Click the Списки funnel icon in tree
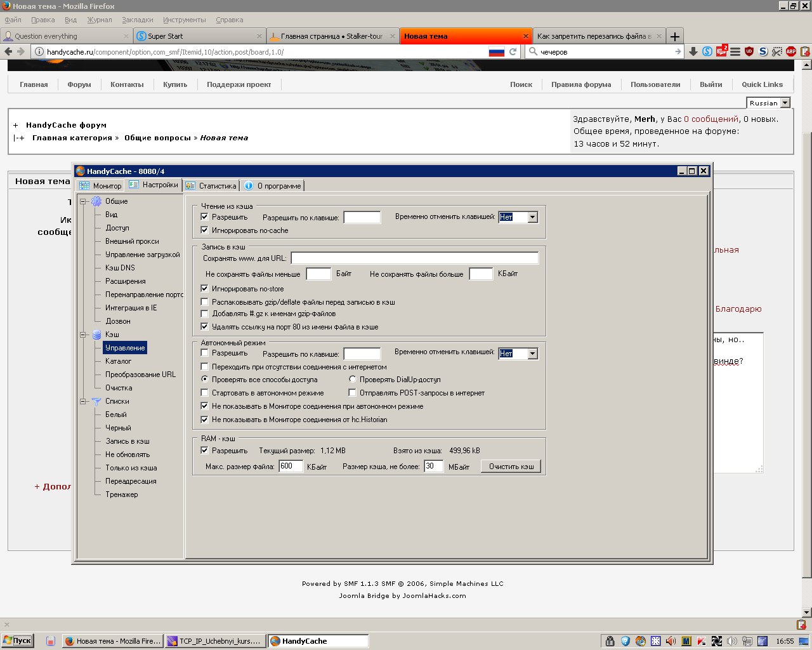This screenshot has height=650, width=812. (x=96, y=401)
